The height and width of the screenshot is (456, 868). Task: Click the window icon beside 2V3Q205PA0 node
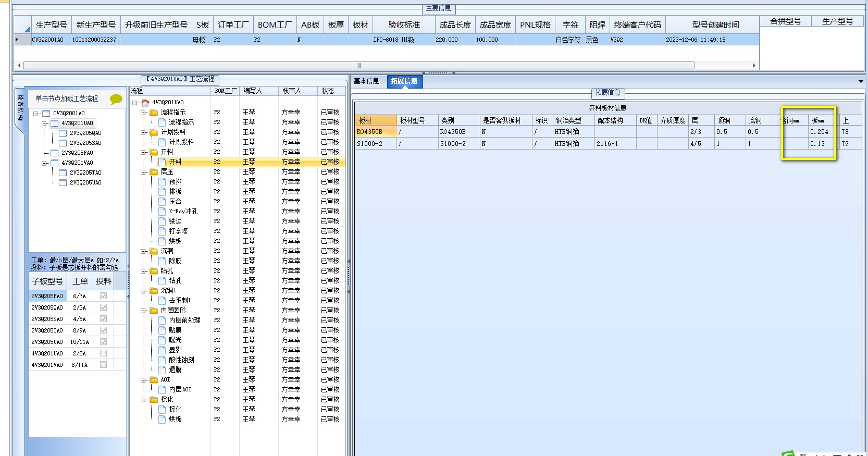54,153
